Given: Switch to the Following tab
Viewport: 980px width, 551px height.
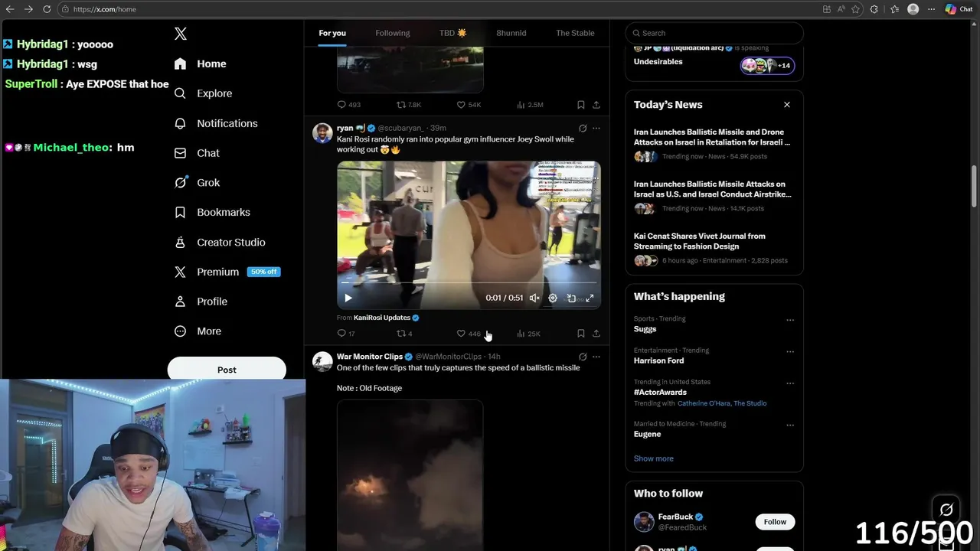Looking at the screenshot, I should 393,33.
